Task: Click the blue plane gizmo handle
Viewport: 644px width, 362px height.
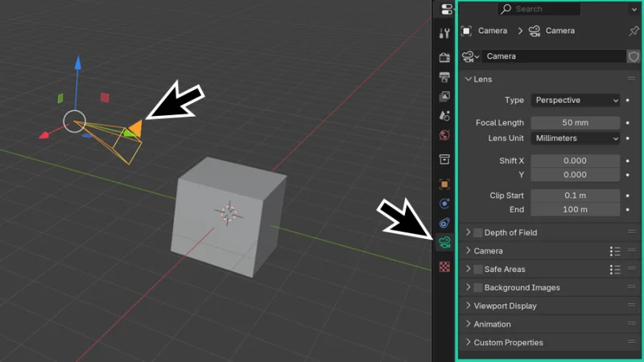Action: (x=87, y=136)
